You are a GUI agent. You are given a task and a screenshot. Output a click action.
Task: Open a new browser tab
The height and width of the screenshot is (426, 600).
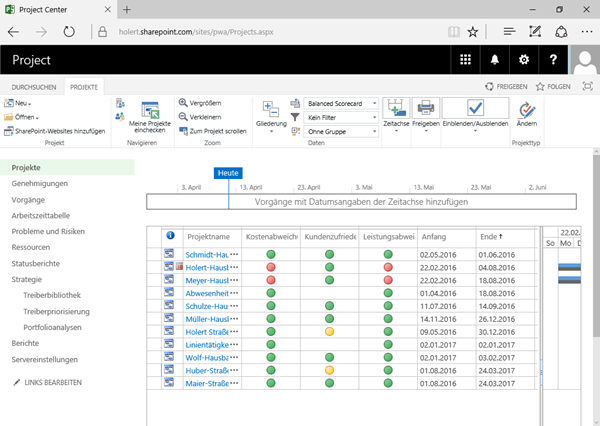[x=127, y=10]
